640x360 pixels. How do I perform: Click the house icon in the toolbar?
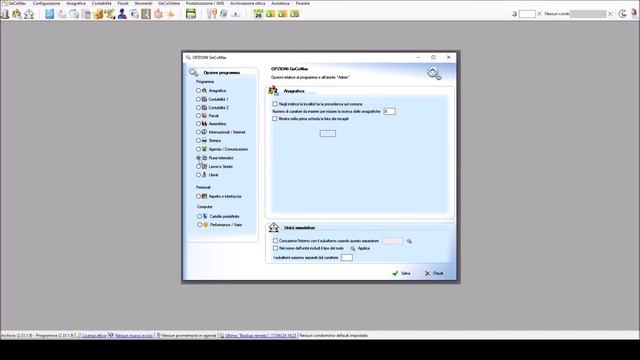[x=29, y=14]
